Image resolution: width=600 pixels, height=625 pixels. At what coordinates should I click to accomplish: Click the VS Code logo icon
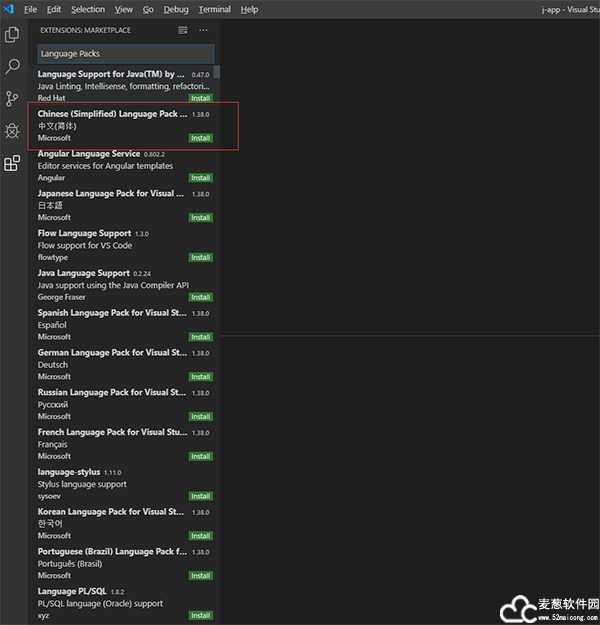tap(8, 9)
